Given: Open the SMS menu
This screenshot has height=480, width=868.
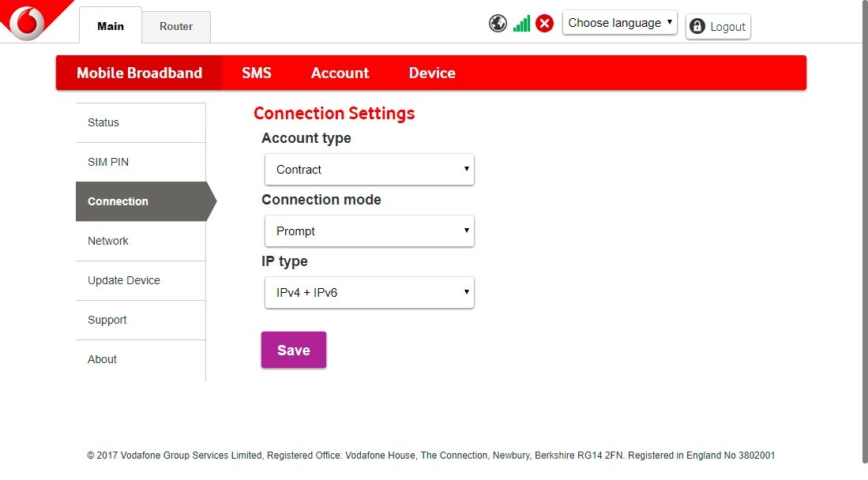Looking at the screenshot, I should pos(257,73).
